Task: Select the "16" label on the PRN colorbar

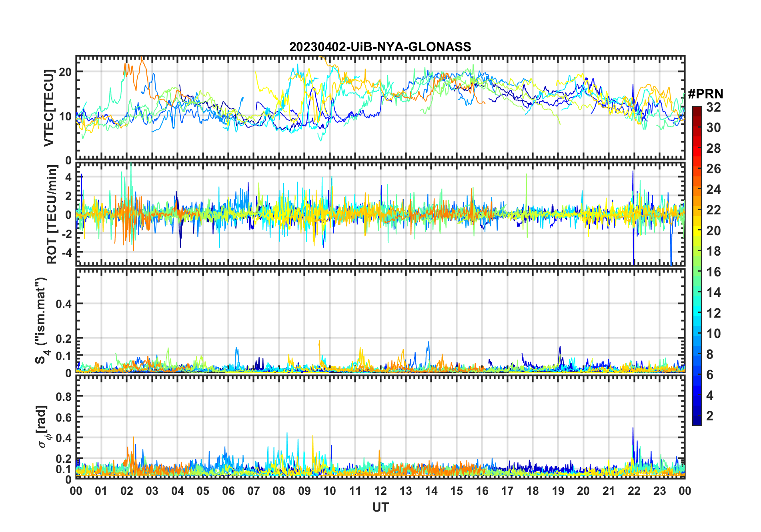Action: coord(713,272)
